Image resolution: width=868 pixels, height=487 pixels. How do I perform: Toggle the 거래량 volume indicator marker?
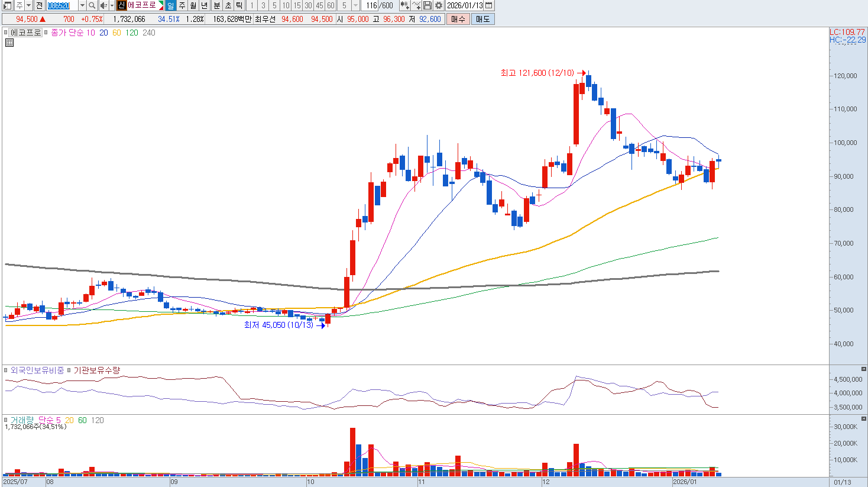tap(7, 420)
